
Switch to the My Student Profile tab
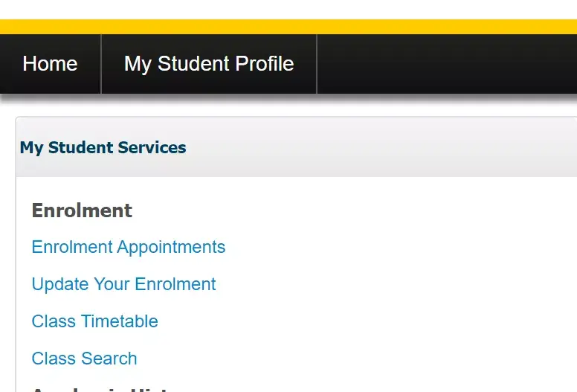pyautogui.click(x=209, y=64)
